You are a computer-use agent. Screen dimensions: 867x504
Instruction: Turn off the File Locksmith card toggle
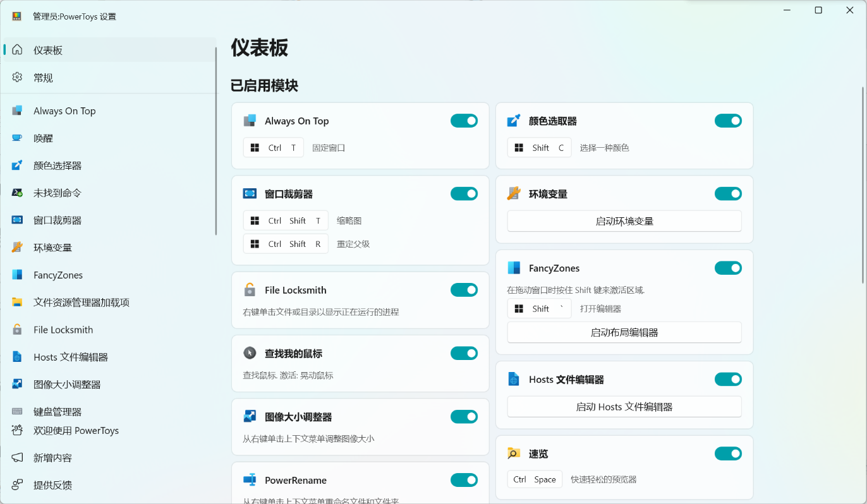[464, 290]
